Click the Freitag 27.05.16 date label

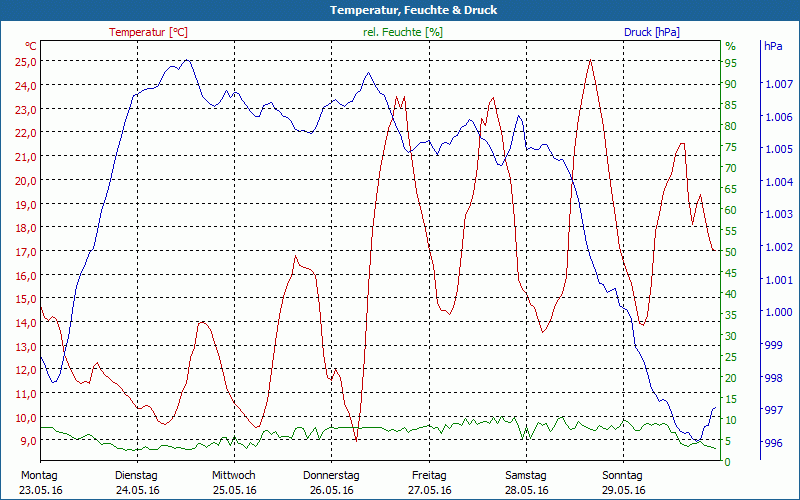click(x=429, y=482)
